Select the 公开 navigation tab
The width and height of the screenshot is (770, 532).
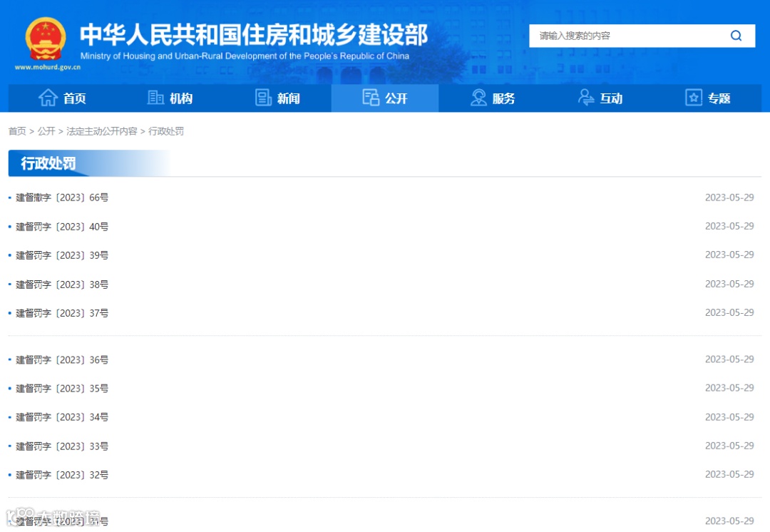(385, 98)
